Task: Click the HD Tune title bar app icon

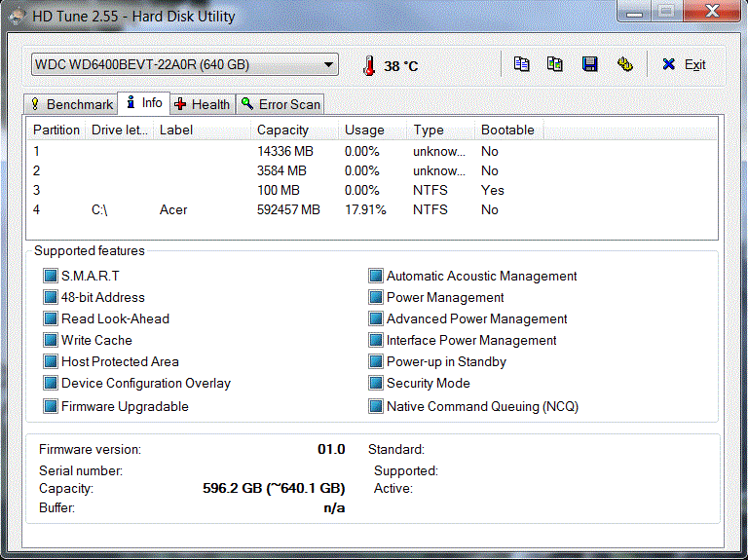Action: (x=17, y=17)
